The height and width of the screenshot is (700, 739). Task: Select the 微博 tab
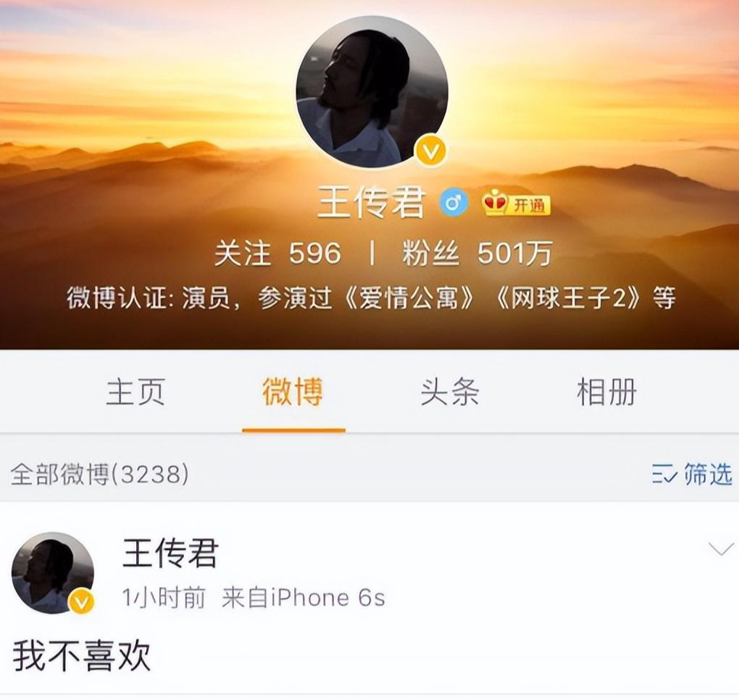(x=293, y=392)
